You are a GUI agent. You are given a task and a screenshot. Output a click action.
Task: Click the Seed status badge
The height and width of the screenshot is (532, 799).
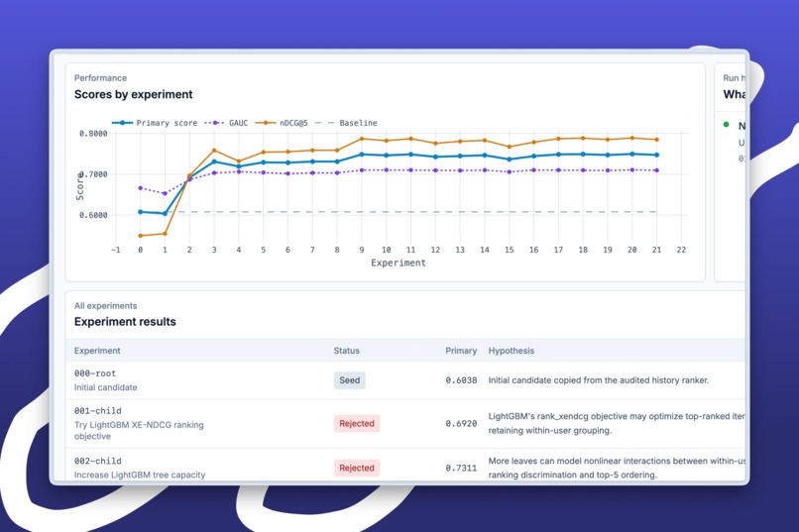pos(350,380)
